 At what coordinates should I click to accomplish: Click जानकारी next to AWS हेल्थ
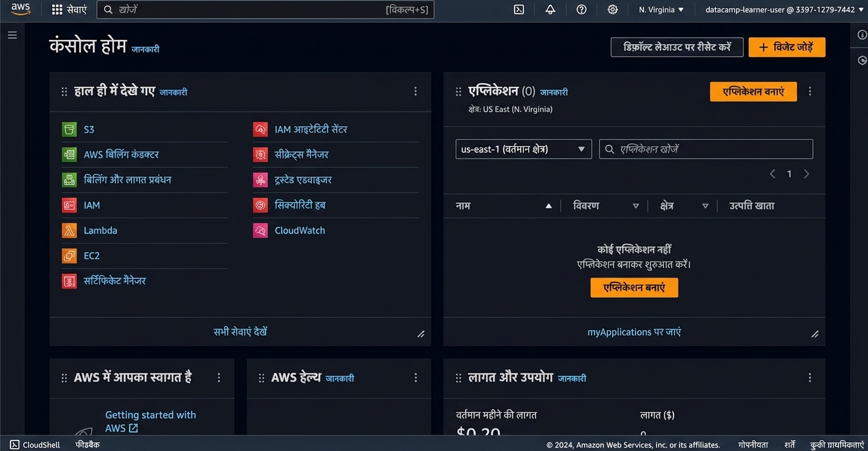[x=340, y=379]
